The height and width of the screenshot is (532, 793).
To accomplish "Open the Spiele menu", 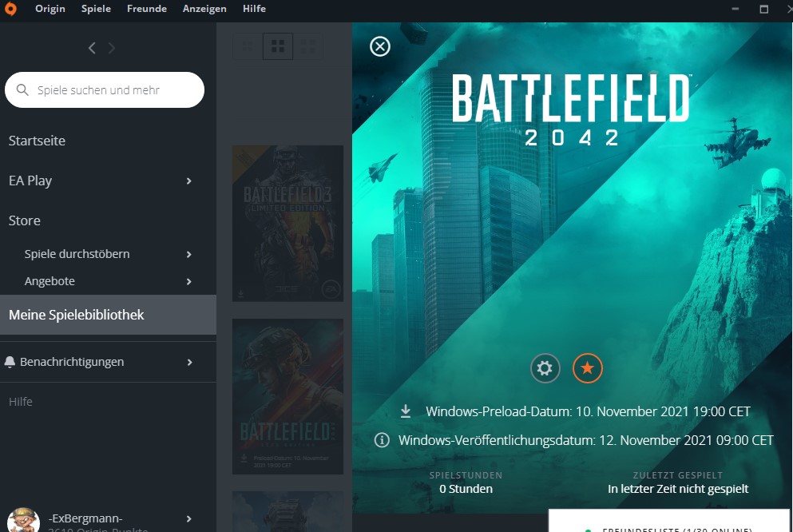I will tap(96, 9).
